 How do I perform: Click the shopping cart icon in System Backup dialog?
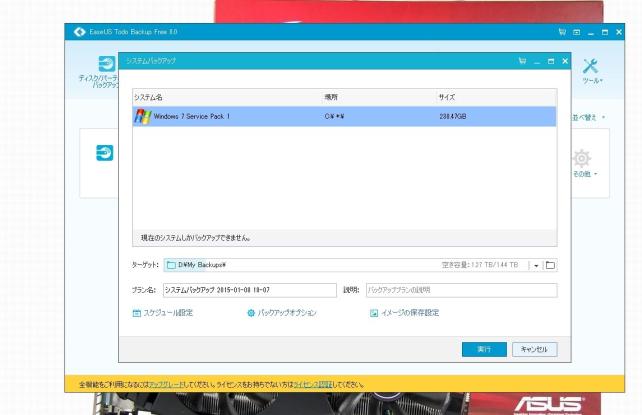tap(522, 61)
